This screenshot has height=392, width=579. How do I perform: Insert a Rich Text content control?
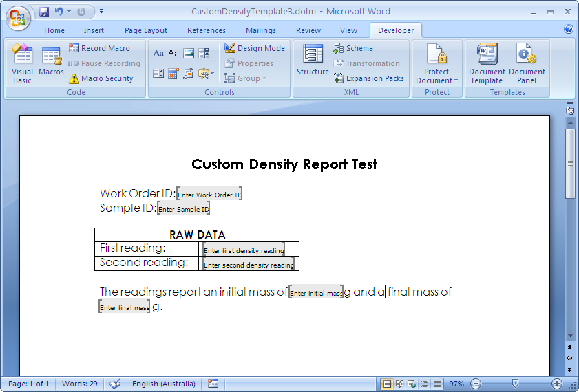158,54
